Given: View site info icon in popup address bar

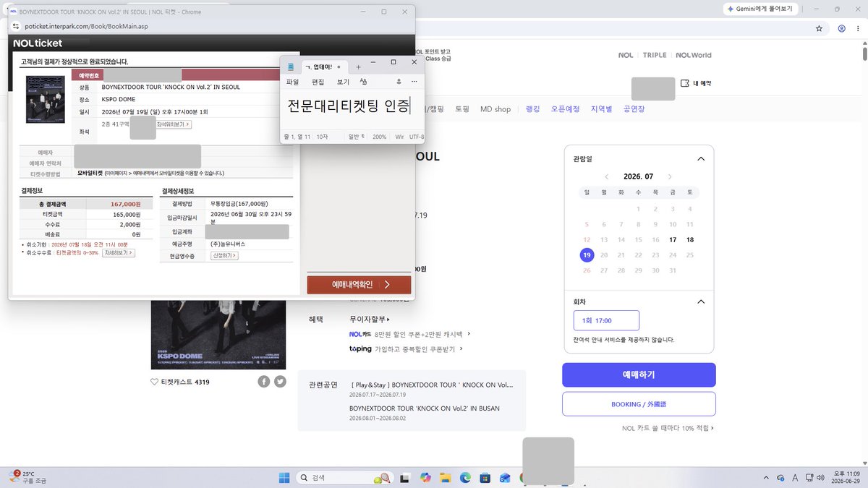Looking at the screenshot, I should 17,26.
